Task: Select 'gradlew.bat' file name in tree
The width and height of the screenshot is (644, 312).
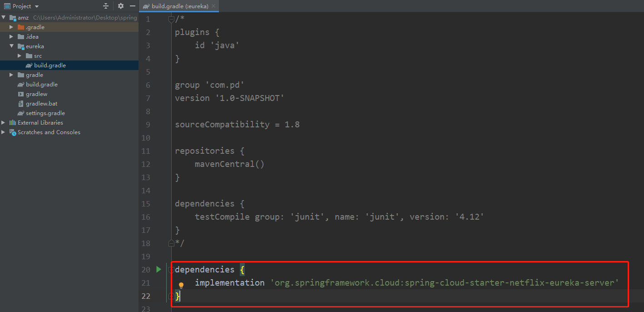Action: pyautogui.click(x=42, y=104)
